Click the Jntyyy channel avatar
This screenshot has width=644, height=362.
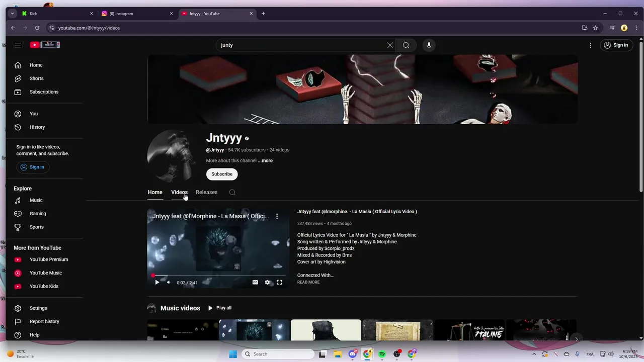(171, 156)
